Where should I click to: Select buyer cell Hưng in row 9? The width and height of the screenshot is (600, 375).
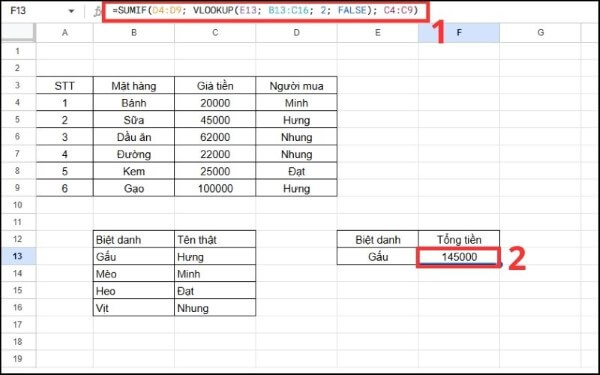click(x=297, y=188)
